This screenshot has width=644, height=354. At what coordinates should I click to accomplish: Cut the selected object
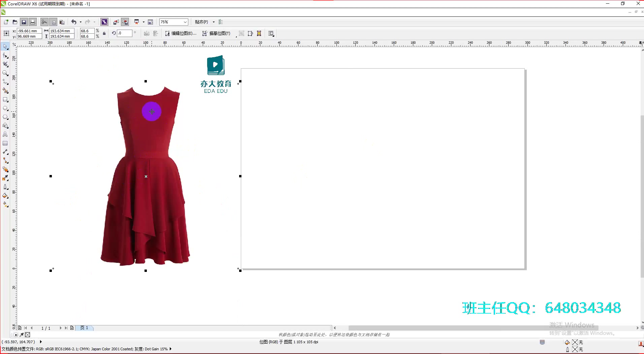pos(44,22)
